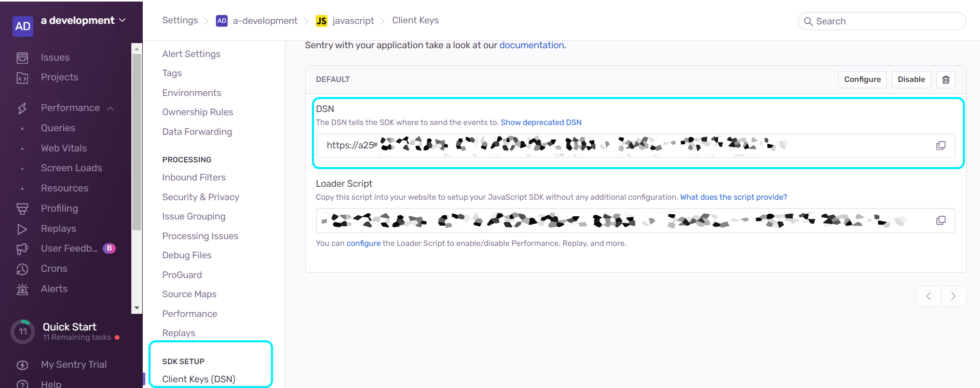Open Alert Settings in settings menu
Screen dimensions: 980x388
click(x=191, y=54)
